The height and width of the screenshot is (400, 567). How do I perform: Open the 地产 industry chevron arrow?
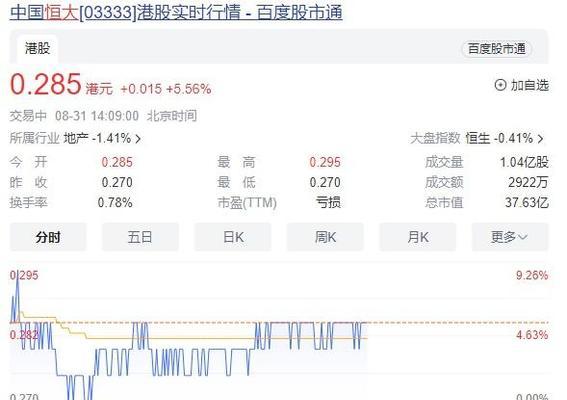click(138, 139)
